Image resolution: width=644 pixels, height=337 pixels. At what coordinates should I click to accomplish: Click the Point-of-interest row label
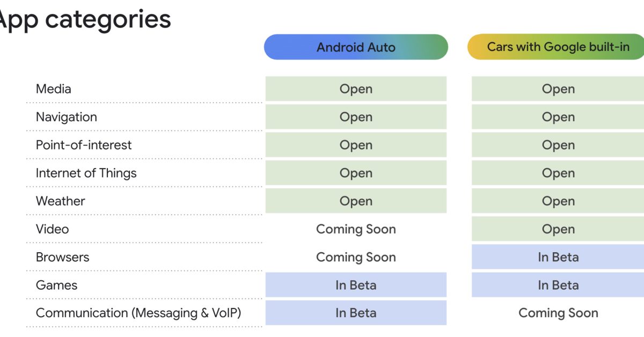coord(84,145)
